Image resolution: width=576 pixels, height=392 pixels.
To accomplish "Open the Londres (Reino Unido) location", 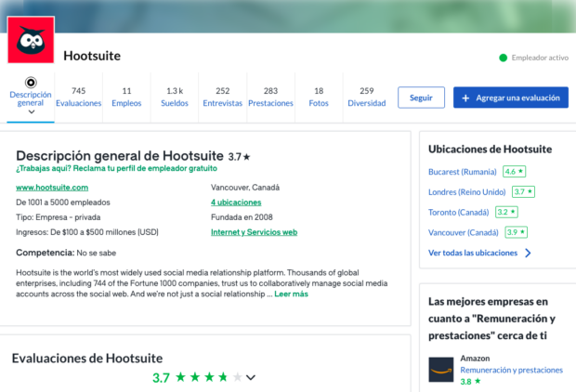I will (x=467, y=191).
